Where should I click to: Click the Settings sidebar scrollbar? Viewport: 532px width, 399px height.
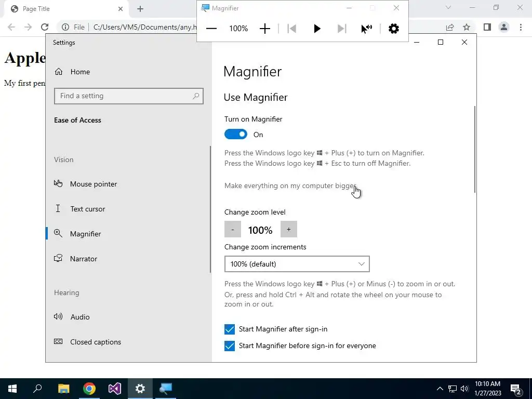210,209
